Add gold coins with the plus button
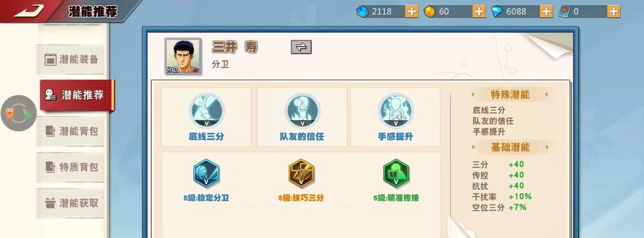The width and height of the screenshot is (644, 238). click(479, 11)
